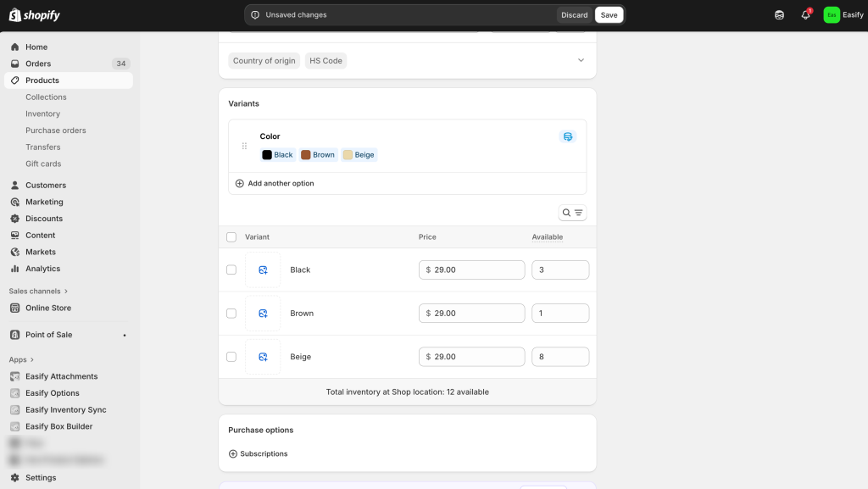Screen dimensions: 868x489
Task: Open Orders in the sidebar
Action: [x=38, y=64]
